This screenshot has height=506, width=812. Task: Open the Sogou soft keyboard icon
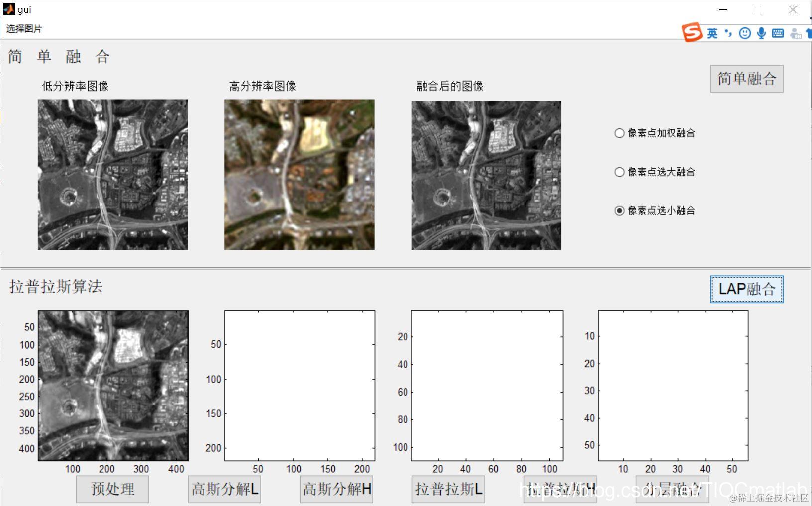click(778, 33)
